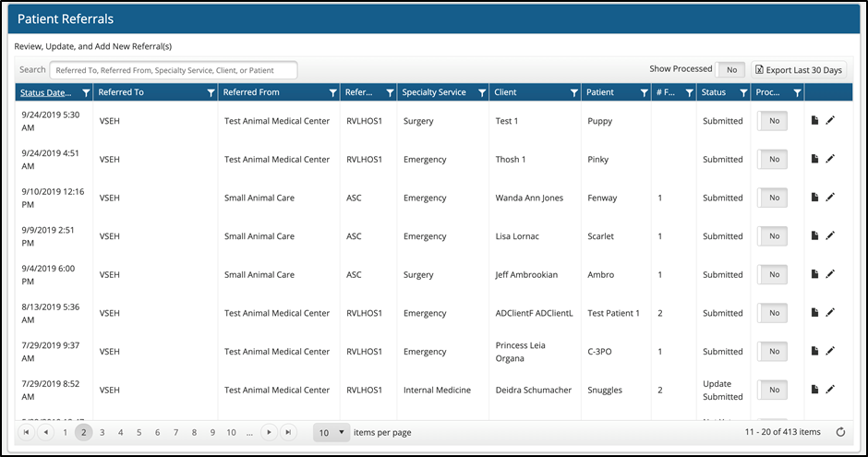Viewport: 868px width, 457px height.
Task: Open the filter dropdown on Client column
Action: click(x=573, y=93)
